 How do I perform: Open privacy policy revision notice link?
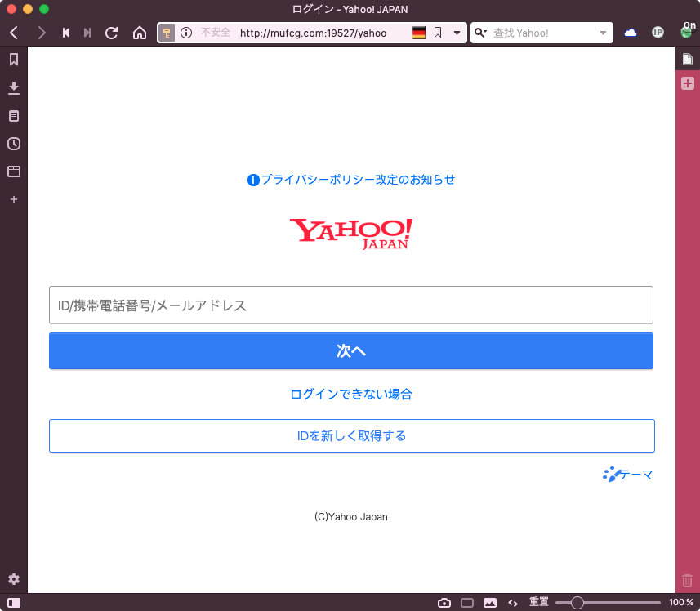click(x=351, y=180)
